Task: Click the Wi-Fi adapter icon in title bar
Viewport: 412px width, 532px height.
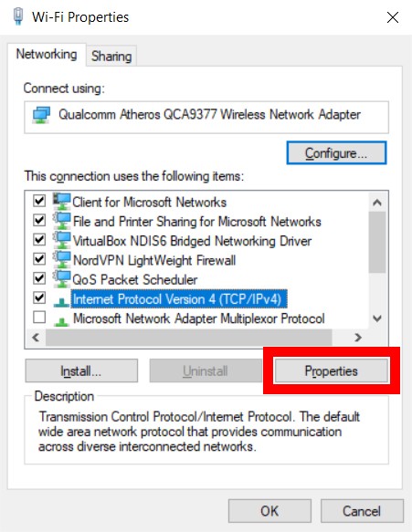Action: pyautogui.click(x=18, y=16)
